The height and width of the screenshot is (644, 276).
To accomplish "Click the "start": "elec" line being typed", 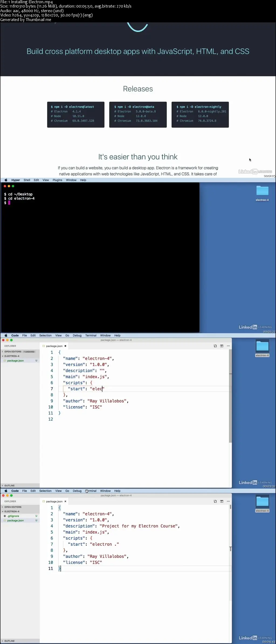I will tap(86, 389).
